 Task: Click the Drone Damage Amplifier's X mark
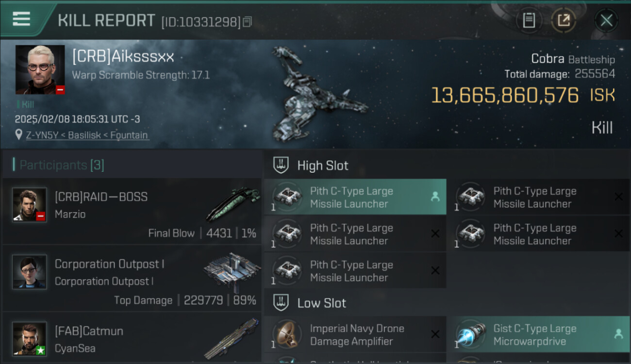[x=435, y=334]
